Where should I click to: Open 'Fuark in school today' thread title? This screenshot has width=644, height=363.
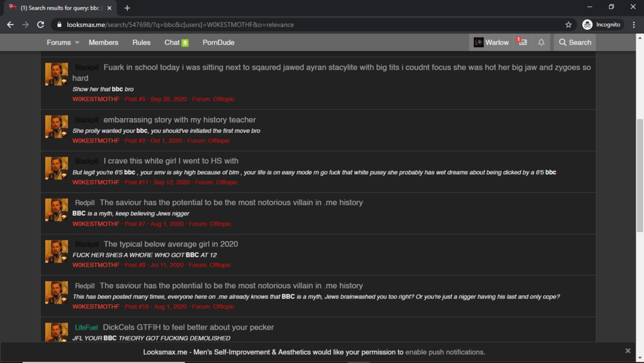tap(332, 72)
